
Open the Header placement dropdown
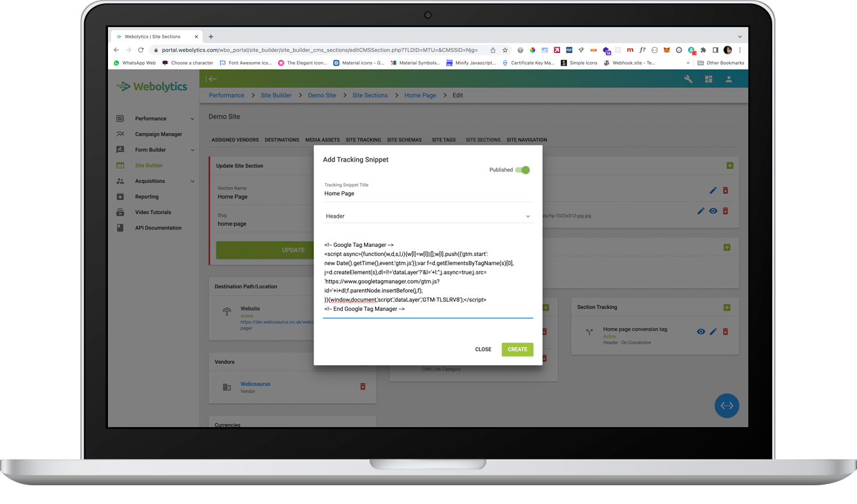(428, 216)
